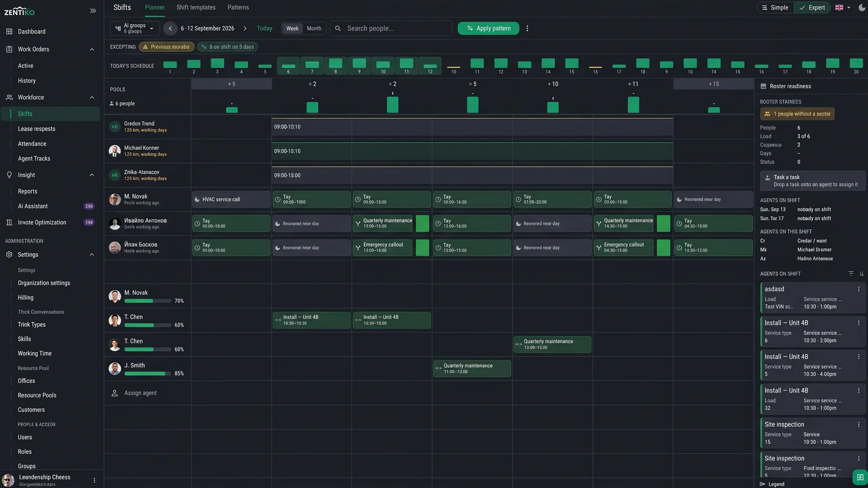Click 1 people without a sestor warning
This screenshot has height=488, width=868.
click(797, 114)
